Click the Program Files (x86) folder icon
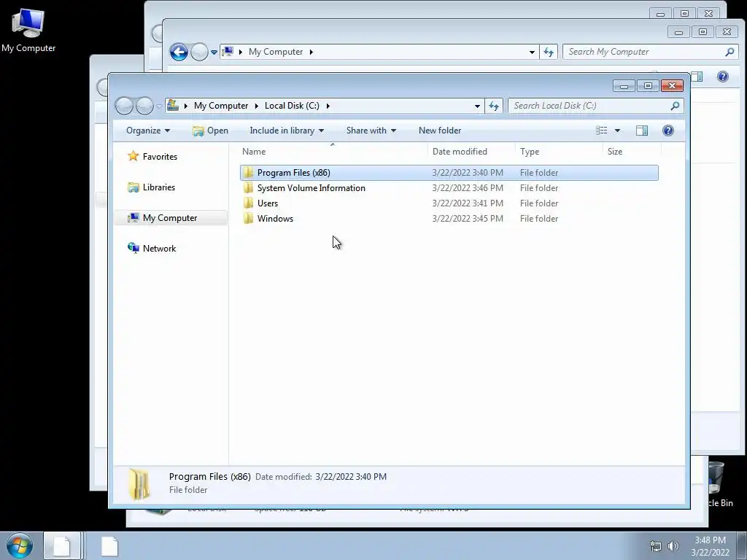This screenshot has height=560, width=747. (248, 172)
